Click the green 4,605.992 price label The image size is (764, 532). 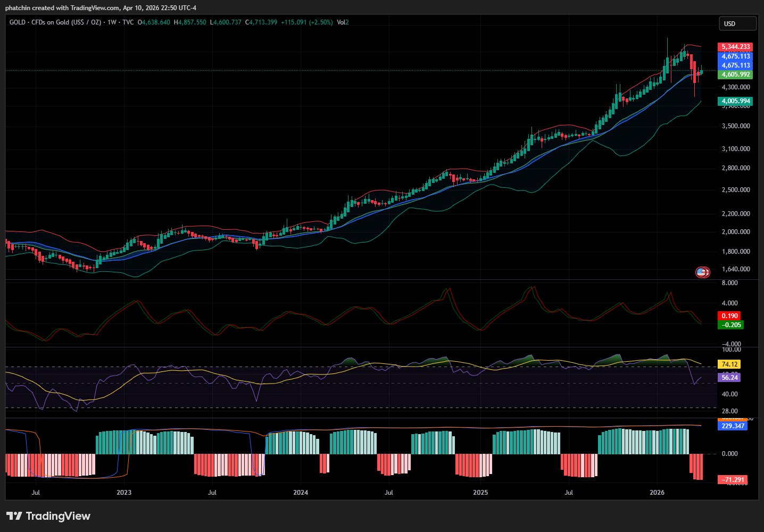[735, 74]
